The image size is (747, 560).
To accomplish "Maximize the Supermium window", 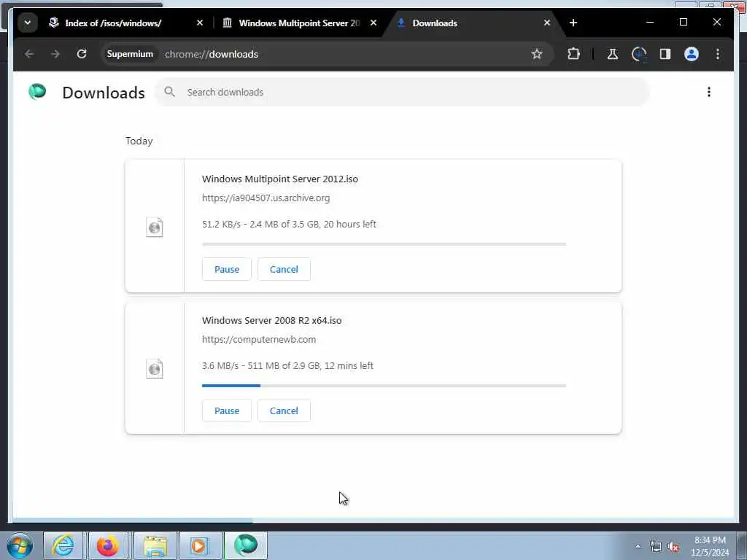I will 683,23.
